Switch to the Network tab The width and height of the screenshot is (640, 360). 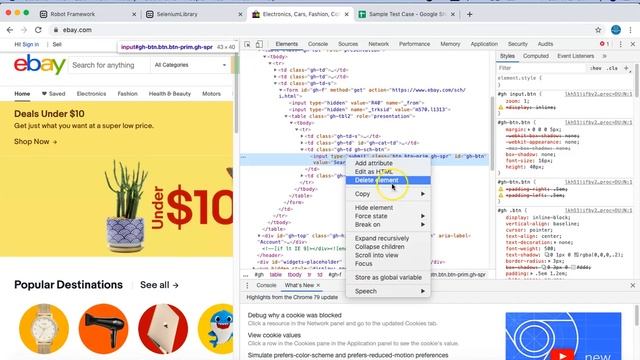click(378, 44)
